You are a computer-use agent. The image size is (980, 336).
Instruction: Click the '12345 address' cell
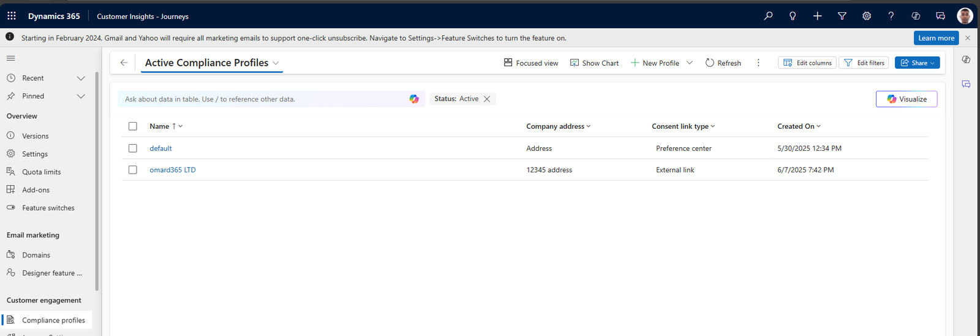pos(549,170)
